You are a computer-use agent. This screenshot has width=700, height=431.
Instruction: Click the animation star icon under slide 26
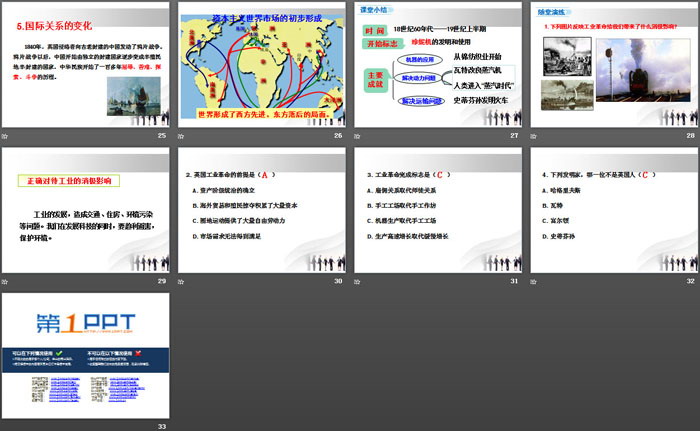181,135
